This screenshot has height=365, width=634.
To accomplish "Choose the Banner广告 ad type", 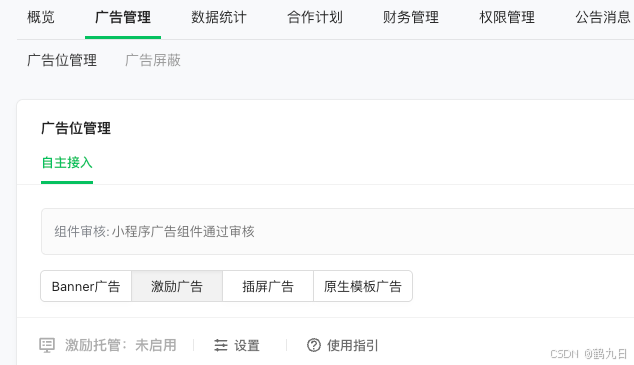I will (x=86, y=286).
